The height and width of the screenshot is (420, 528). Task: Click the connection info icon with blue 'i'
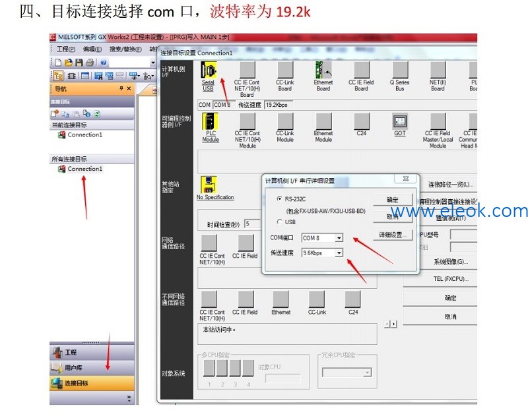tap(86, 114)
